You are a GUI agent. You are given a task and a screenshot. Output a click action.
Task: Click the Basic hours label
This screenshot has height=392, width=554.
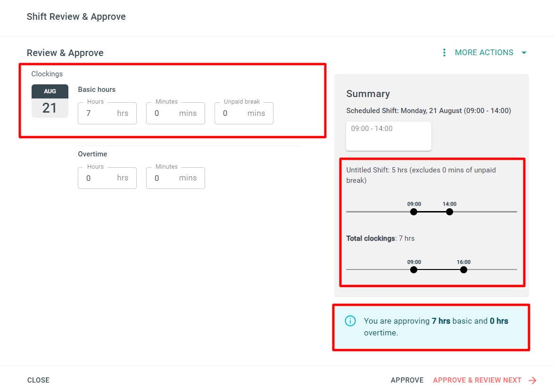pos(97,90)
